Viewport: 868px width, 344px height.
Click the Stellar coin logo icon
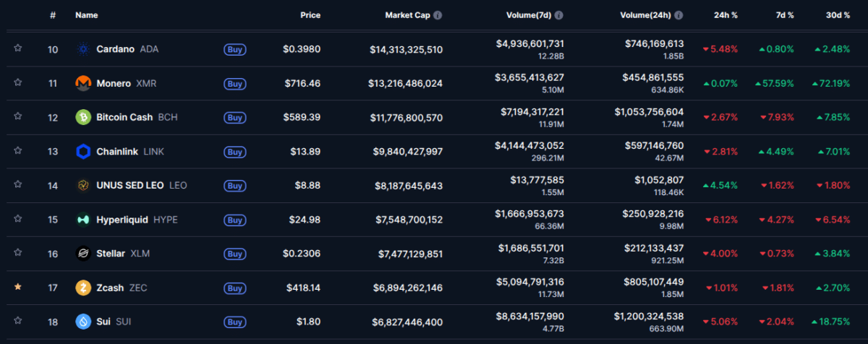click(x=83, y=254)
